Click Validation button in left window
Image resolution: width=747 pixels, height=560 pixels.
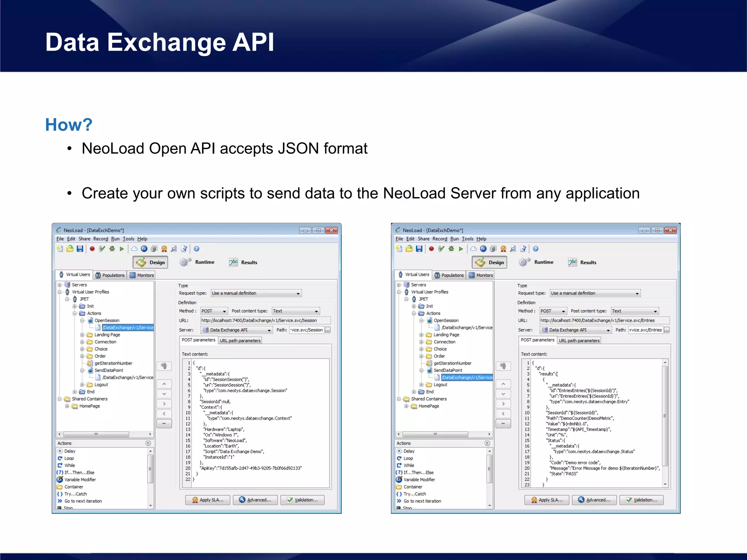pyautogui.click(x=302, y=500)
